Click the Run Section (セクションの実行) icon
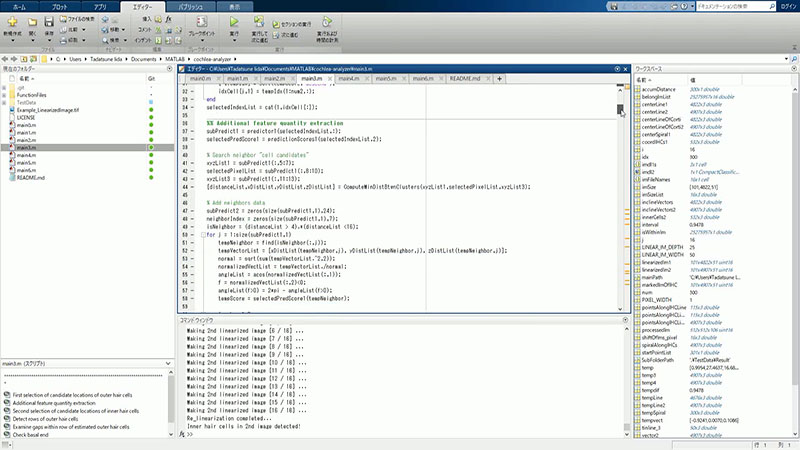Viewport: 800px width, 450px height. tap(276, 24)
